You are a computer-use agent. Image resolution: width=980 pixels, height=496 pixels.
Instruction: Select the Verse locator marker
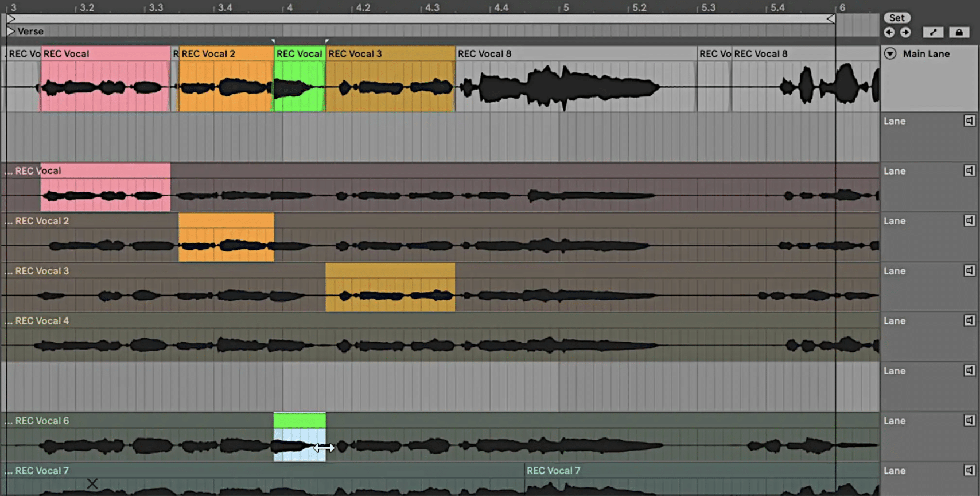click(25, 32)
